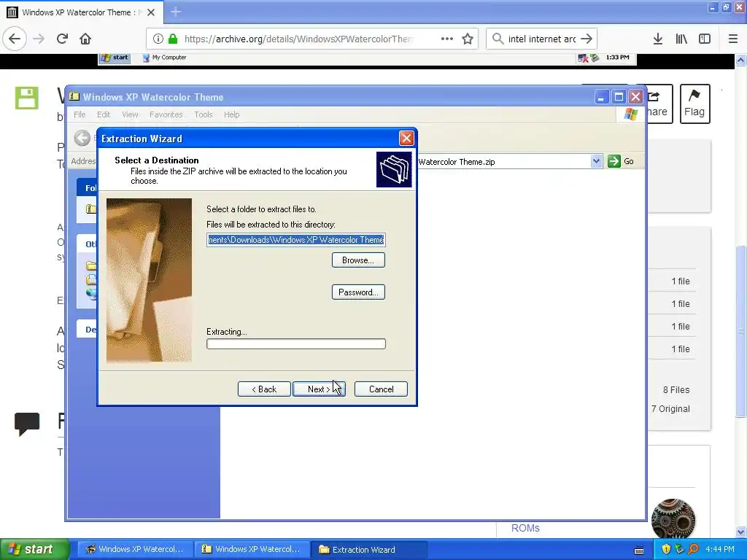Click the Password... button
This screenshot has width=747, height=560.
click(358, 292)
